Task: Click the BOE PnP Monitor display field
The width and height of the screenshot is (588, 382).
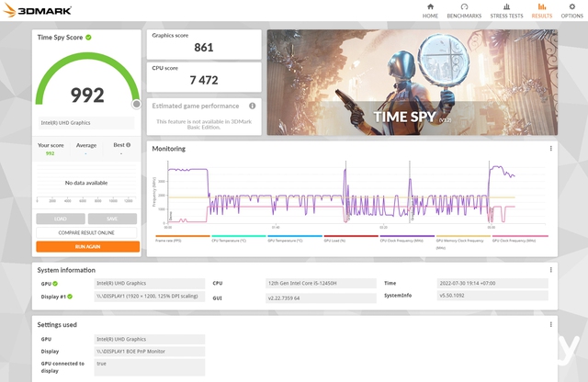Action: (x=149, y=352)
